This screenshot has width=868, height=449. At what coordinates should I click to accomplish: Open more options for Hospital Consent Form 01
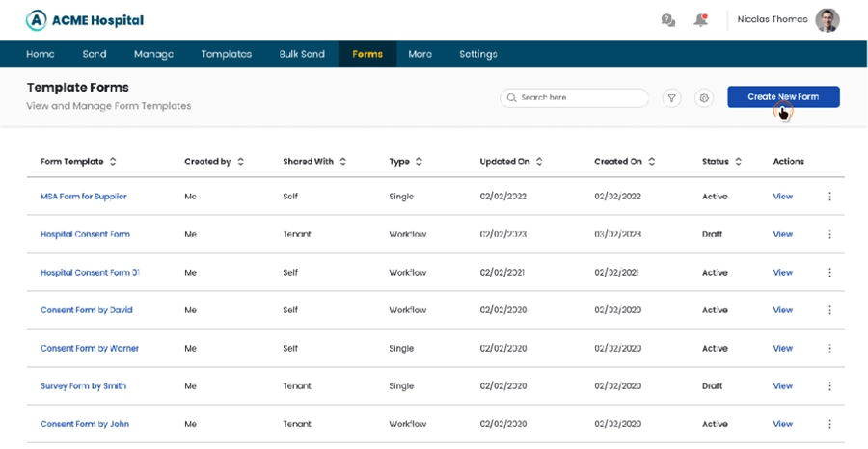pos(829,272)
